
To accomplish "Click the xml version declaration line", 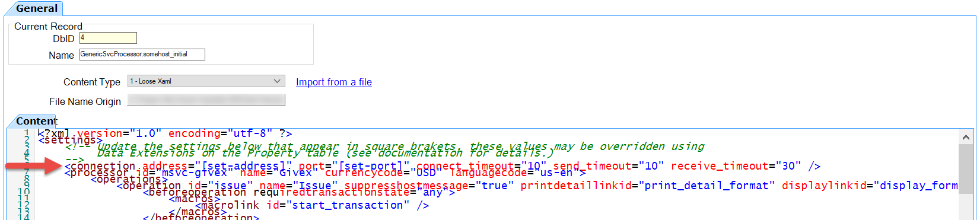I will [165, 133].
